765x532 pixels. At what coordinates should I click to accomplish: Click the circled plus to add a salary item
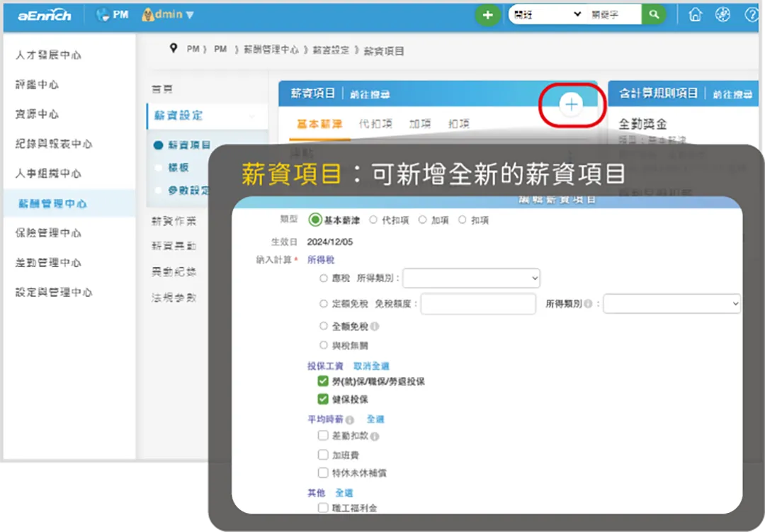pyautogui.click(x=571, y=104)
